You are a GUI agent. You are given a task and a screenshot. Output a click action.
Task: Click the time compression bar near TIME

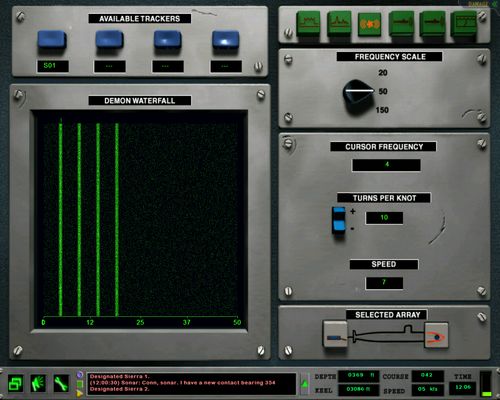486,383
